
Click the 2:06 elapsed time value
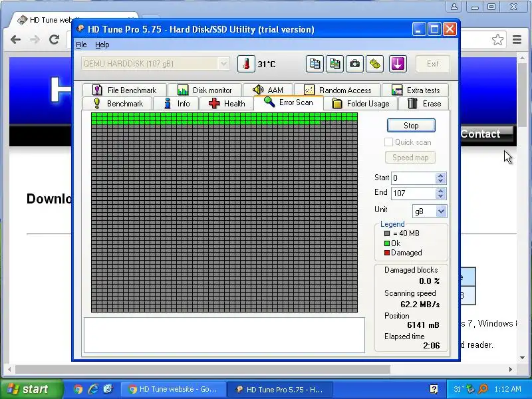tap(431, 346)
